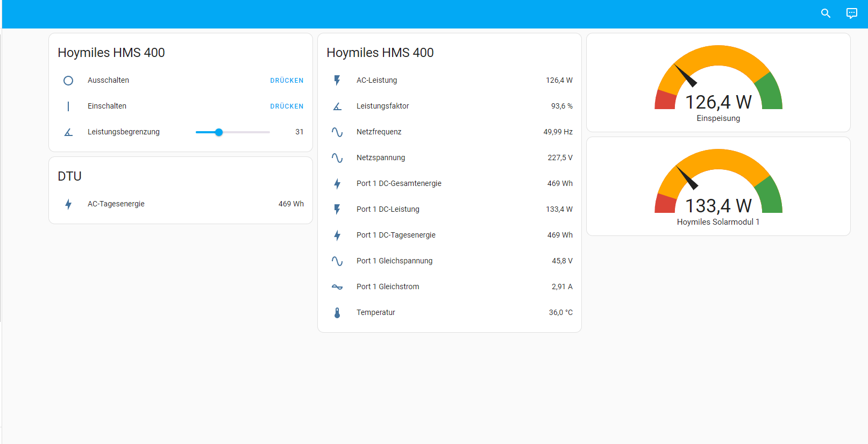Open Port 1 DC-Leistung entity row
Viewport: 868px width, 444px height.
pyautogui.click(x=450, y=210)
